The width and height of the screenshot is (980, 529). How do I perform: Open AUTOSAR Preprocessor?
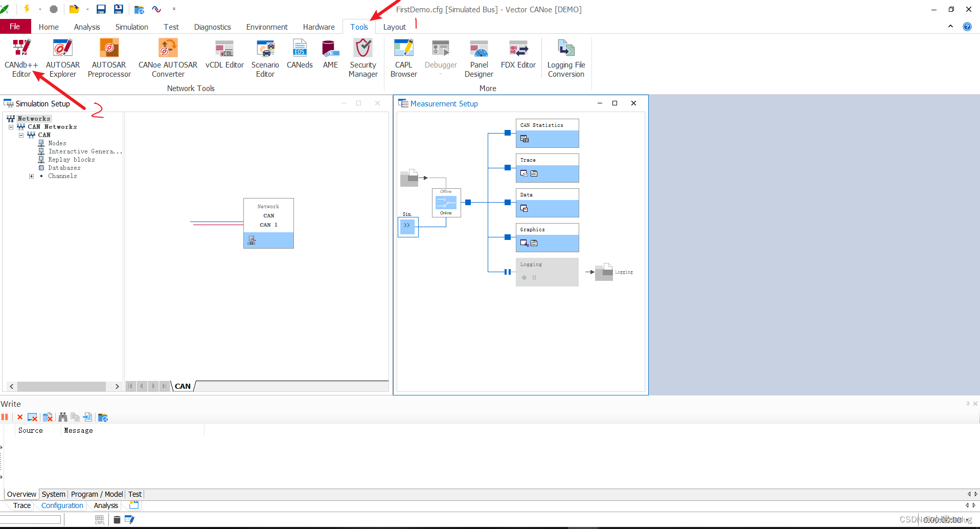coord(109,58)
